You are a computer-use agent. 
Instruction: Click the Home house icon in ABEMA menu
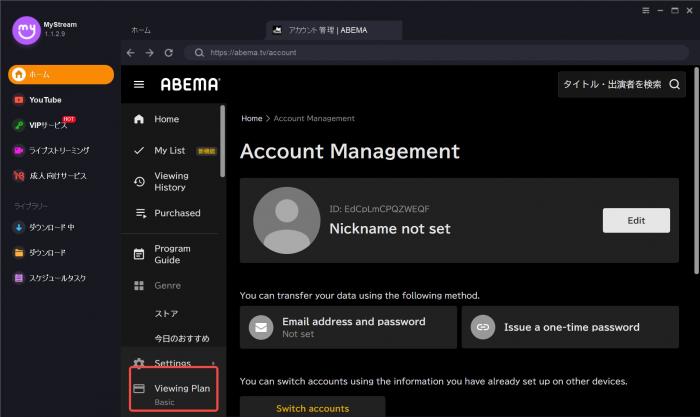(139, 119)
